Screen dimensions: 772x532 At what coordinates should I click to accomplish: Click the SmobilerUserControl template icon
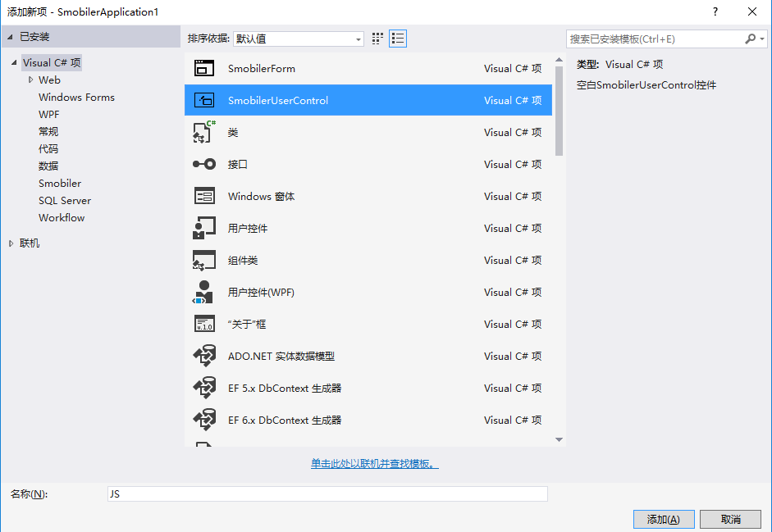[x=204, y=100]
